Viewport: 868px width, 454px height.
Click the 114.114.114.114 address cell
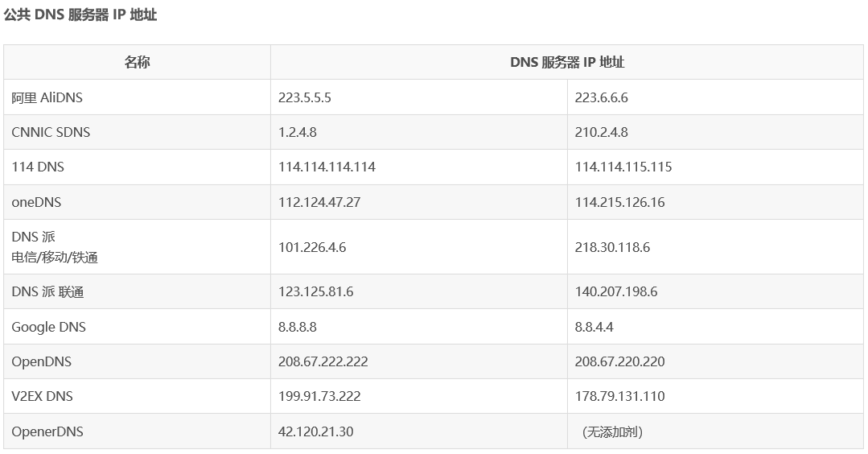click(419, 167)
